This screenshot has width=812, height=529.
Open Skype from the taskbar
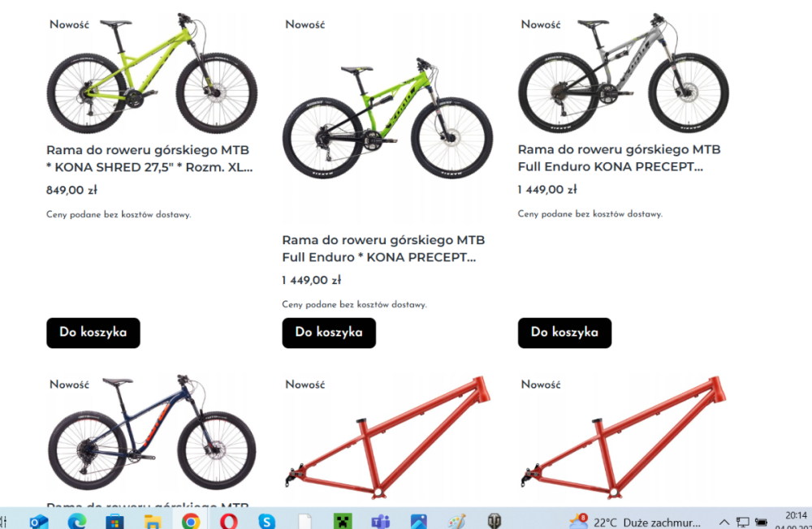[x=266, y=521]
